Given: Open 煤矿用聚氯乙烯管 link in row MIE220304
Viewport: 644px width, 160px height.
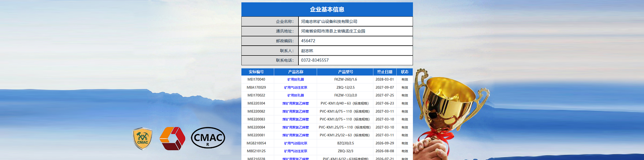Looking at the screenshot, I should pos(295,104).
